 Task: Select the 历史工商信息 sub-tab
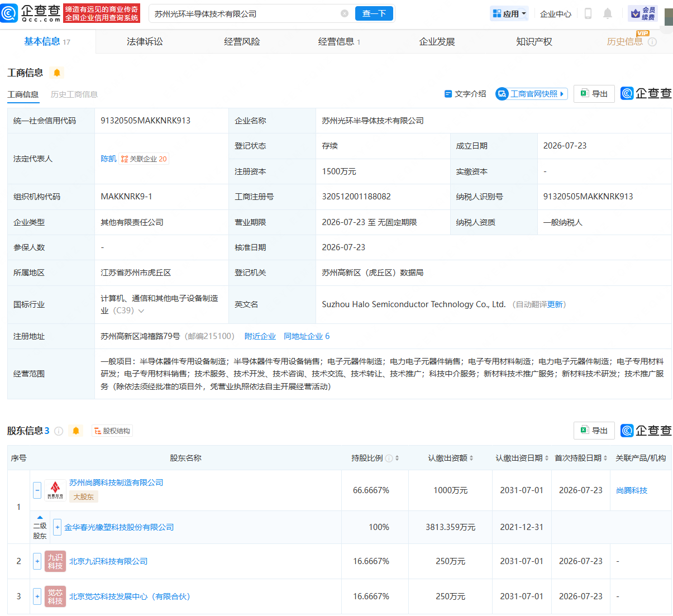[x=74, y=94]
